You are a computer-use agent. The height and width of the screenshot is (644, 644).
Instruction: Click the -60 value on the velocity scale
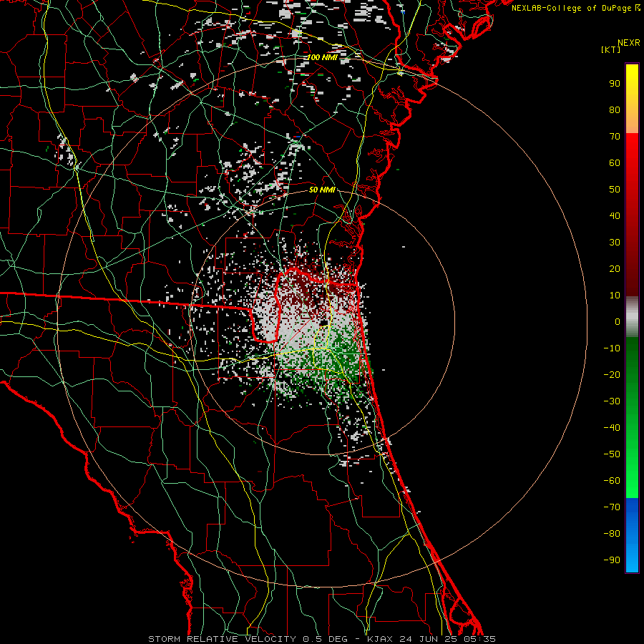pos(612,481)
